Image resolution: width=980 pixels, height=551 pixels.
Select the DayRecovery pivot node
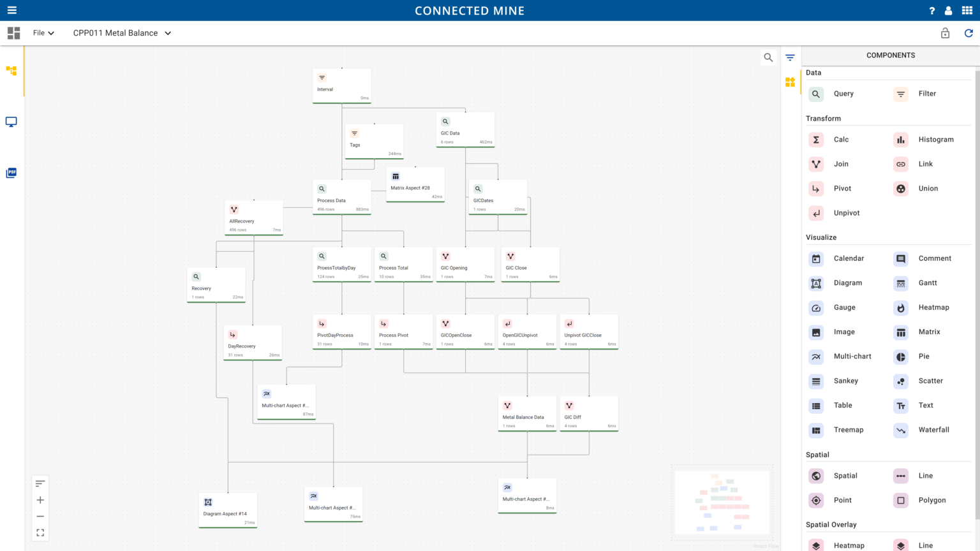click(253, 342)
